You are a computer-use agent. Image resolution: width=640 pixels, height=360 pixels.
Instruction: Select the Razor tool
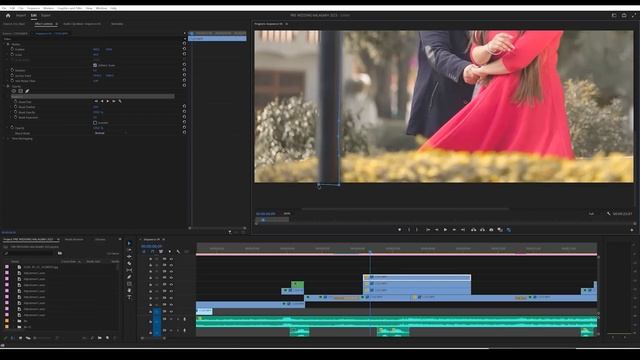pyautogui.click(x=129, y=264)
